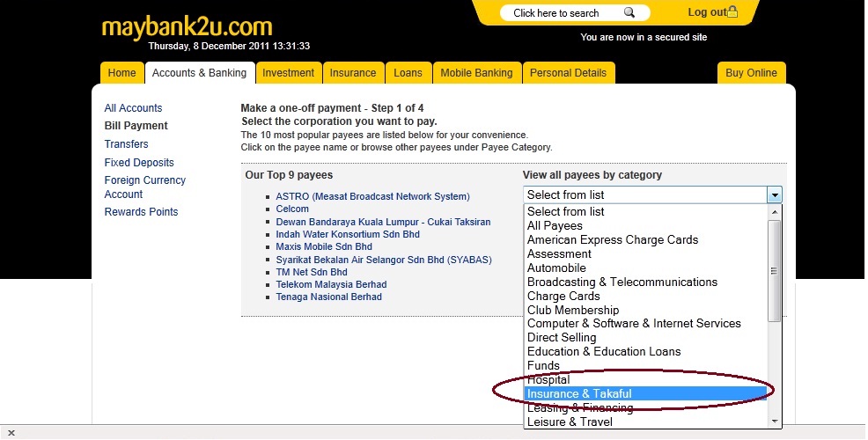Open Transfers in the sidebar

[x=126, y=144]
